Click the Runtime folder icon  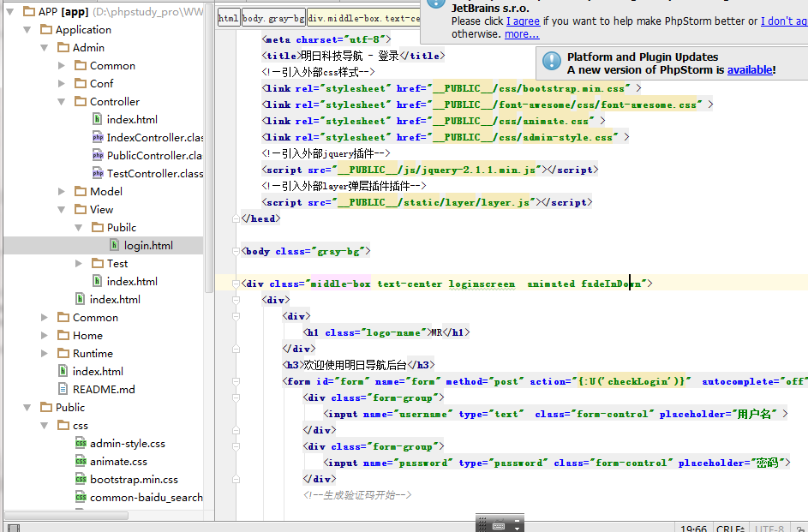[x=63, y=353]
